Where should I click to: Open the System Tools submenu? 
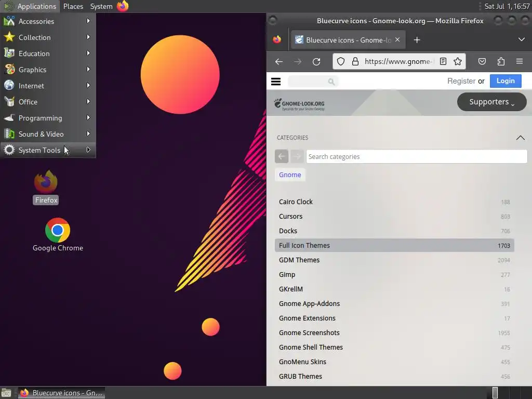48,150
